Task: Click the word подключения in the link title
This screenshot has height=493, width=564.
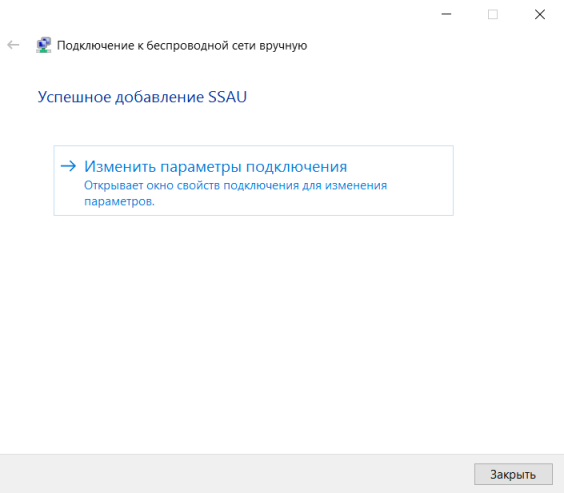Action: (x=296, y=167)
